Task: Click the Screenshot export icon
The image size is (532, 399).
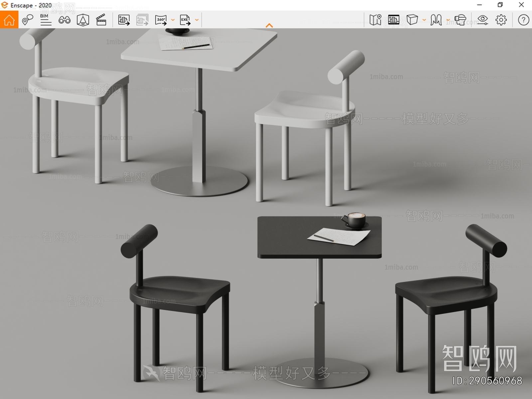Action: coord(124,20)
